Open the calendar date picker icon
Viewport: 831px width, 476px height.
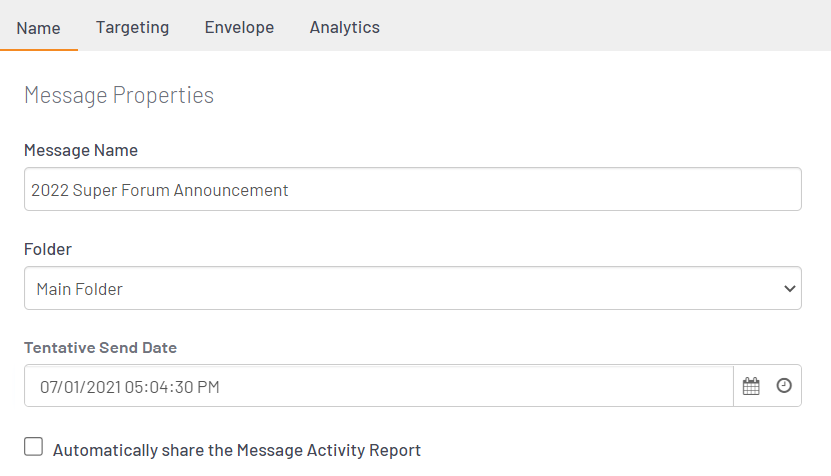(751, 386)
